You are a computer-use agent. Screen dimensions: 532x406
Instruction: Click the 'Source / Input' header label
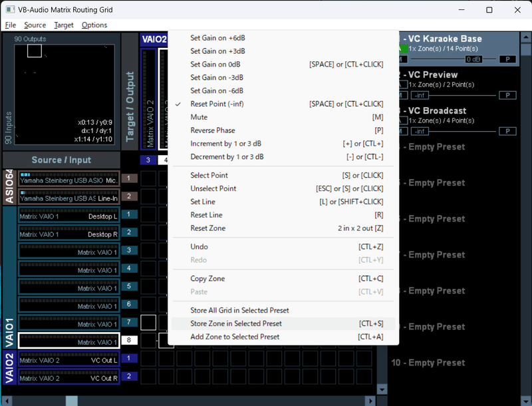pos(61,160)
